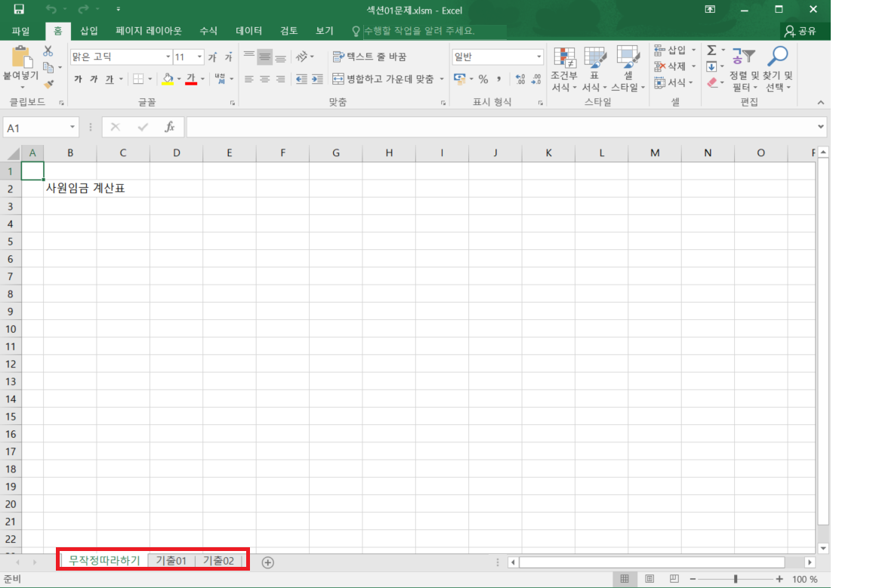Switch to the 수식 (Formulas) ribbon tab
Screen dimensions: 870x588
(x=208, y=31)
